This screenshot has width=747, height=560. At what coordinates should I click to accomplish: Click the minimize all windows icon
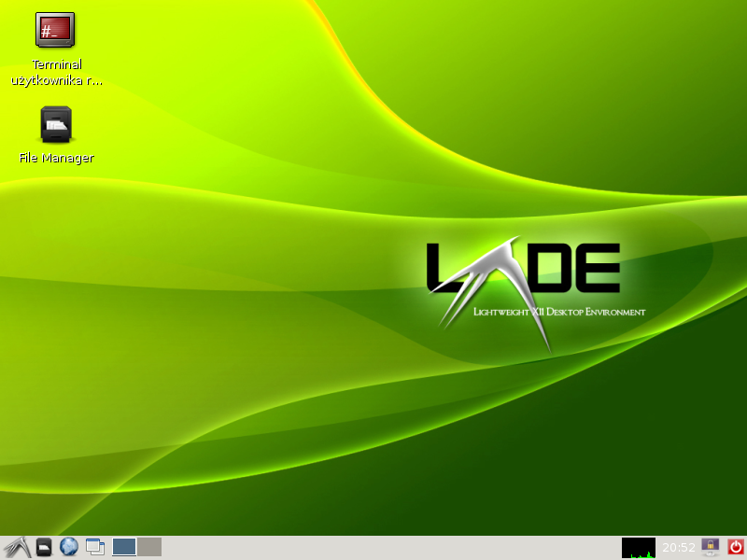(95, 547)
